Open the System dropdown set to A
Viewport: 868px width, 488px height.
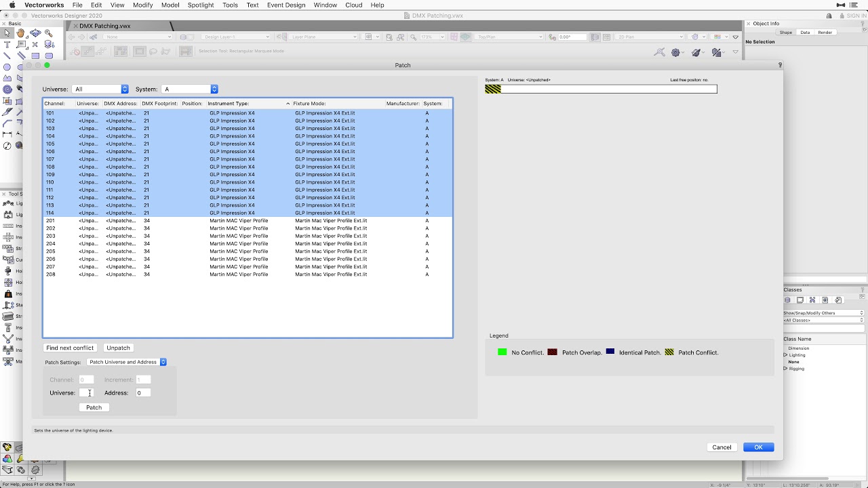(x=190, y=89)
